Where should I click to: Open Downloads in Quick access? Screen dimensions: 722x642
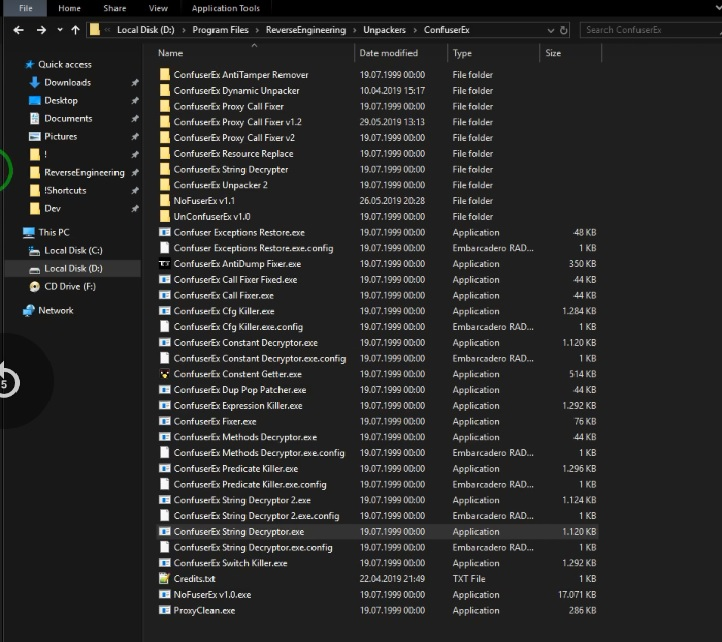click(68, 82)
